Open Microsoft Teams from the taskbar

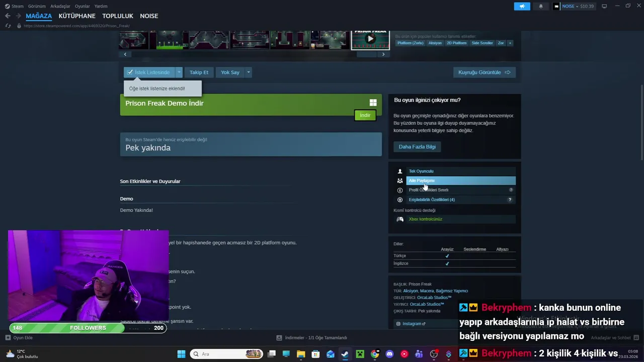[x=419, y=354]
